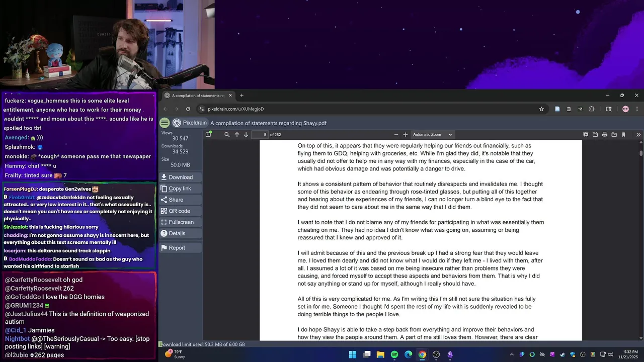Select the compilation of statements tab

tap(198, 96)
